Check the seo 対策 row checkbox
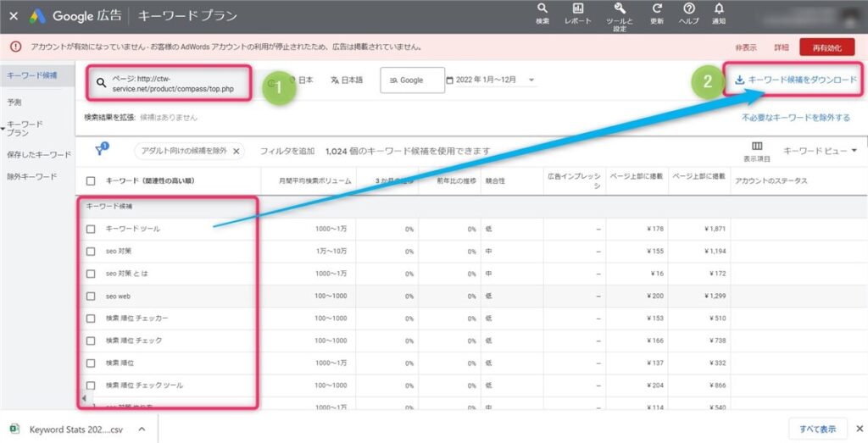This screenshot has width=868, height=443. coord(92,251)
